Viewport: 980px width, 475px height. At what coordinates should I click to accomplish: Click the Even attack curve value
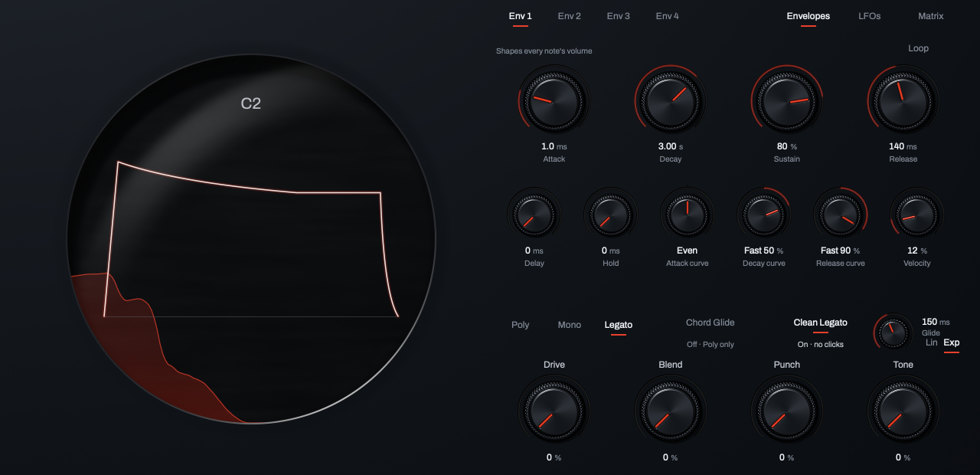point(688,251)
